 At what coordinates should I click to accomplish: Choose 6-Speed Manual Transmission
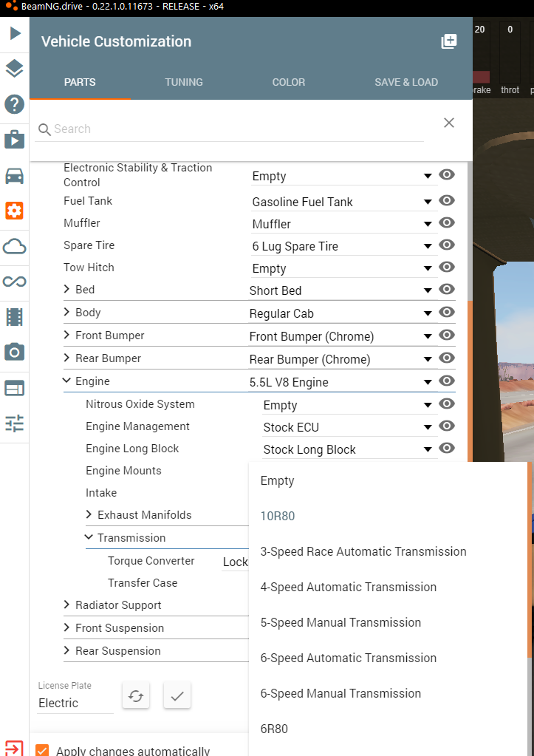pyautogui.click(x=388, y=693)
